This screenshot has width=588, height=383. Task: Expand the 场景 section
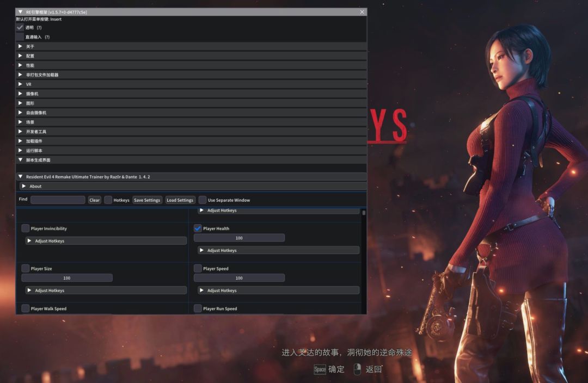(191, 122)
